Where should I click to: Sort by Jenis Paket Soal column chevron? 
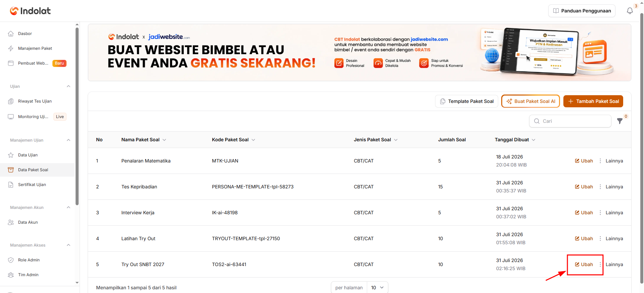[x=396, y=140]
